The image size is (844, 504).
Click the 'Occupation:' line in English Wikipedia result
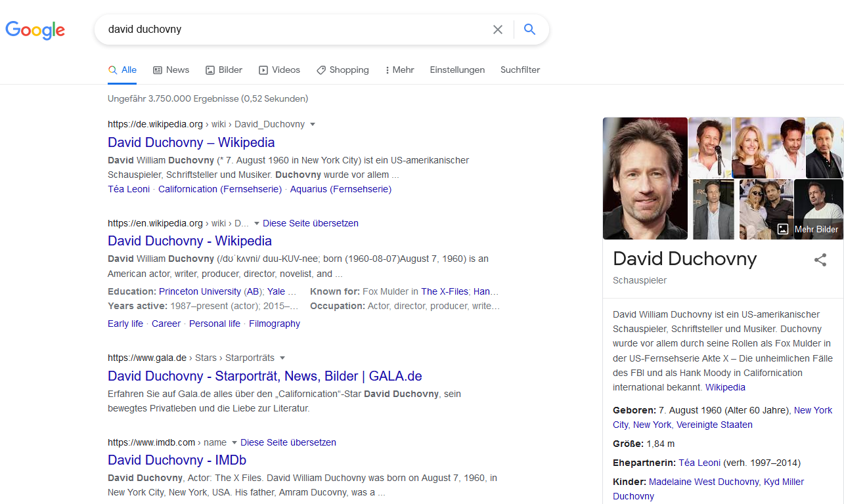[405, 306]
